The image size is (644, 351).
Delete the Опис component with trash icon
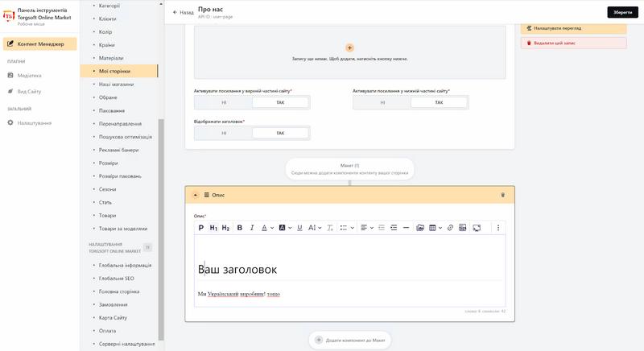[502, 195]
